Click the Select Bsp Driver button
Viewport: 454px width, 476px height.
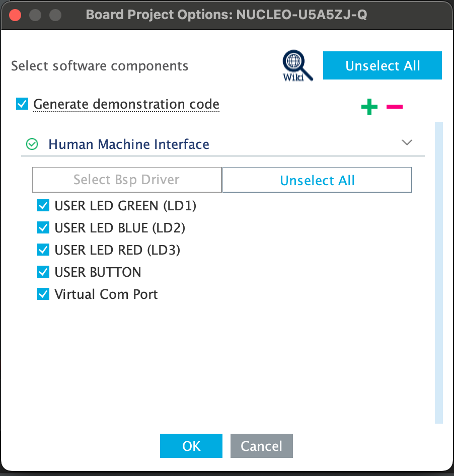click(126, 180)
